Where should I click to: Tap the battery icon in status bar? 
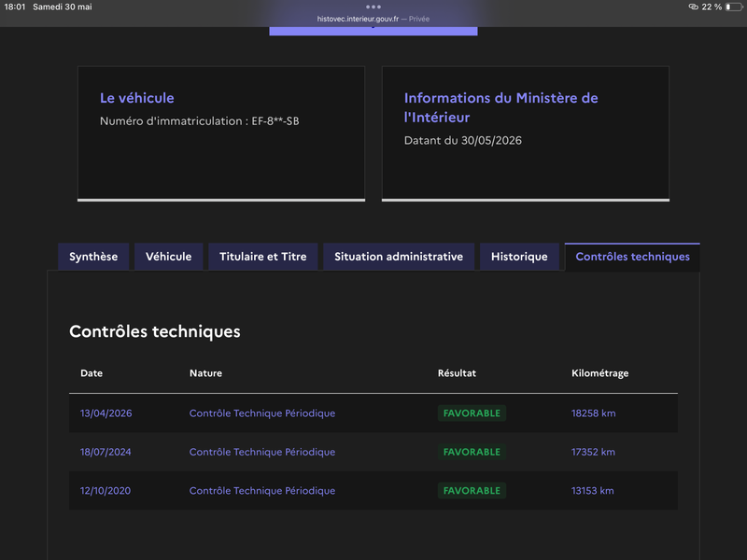click(x=734, y=7)
